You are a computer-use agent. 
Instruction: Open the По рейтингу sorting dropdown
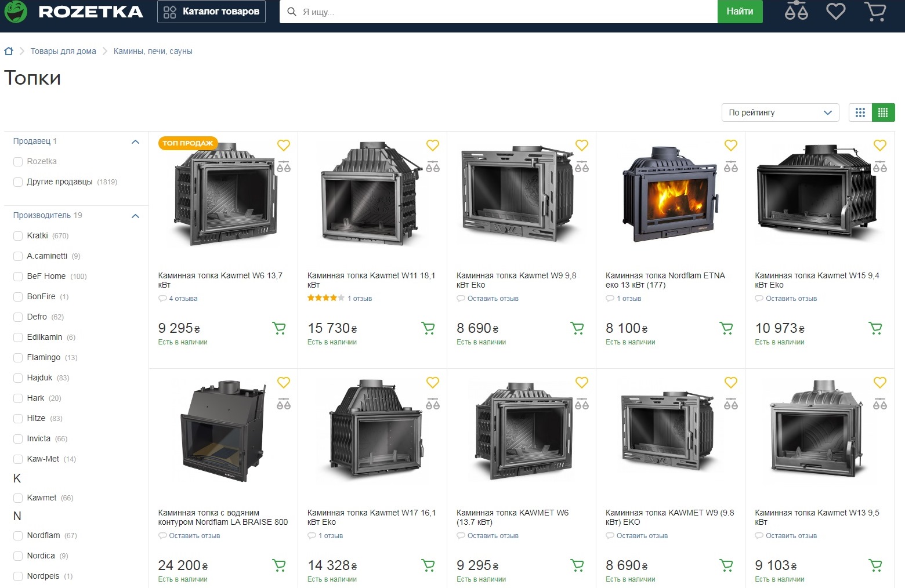click(780, 112)
